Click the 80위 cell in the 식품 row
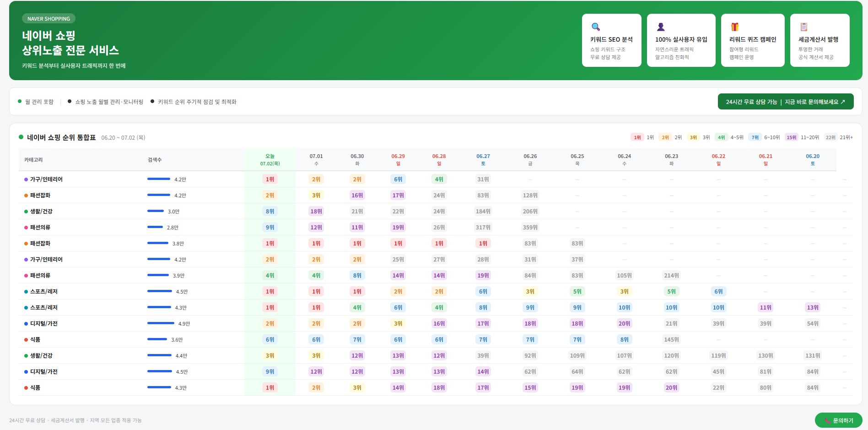 pyautogui.click(x=766, y=387)
